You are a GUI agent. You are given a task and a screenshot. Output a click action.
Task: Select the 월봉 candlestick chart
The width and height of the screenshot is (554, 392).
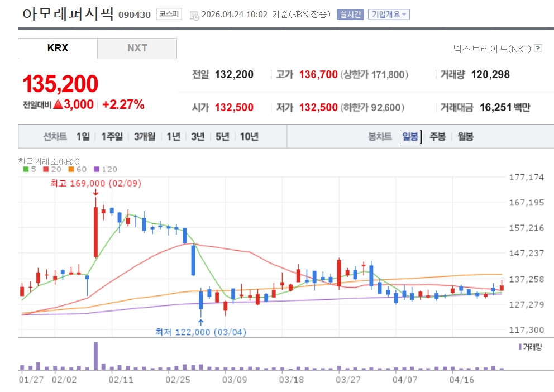465,136
